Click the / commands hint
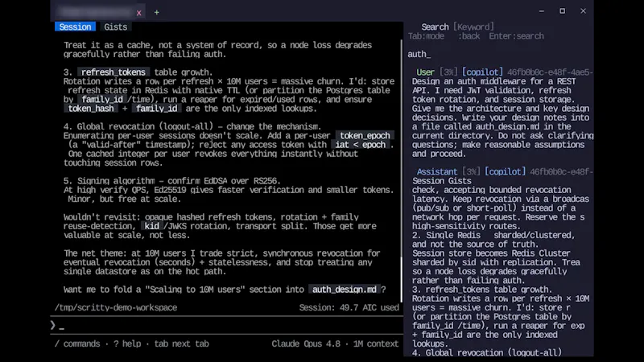 (x=77, y=343)
